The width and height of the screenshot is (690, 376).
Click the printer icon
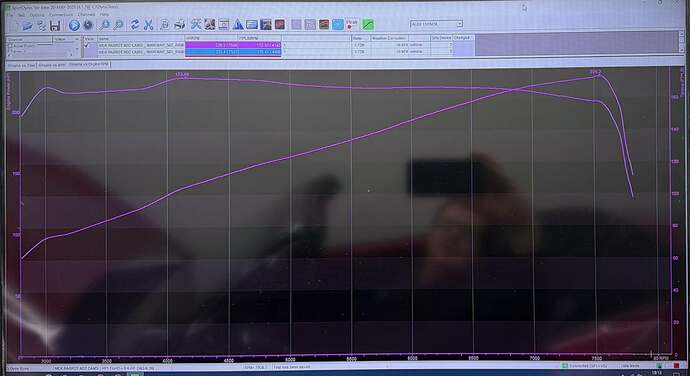click(179, 25)
